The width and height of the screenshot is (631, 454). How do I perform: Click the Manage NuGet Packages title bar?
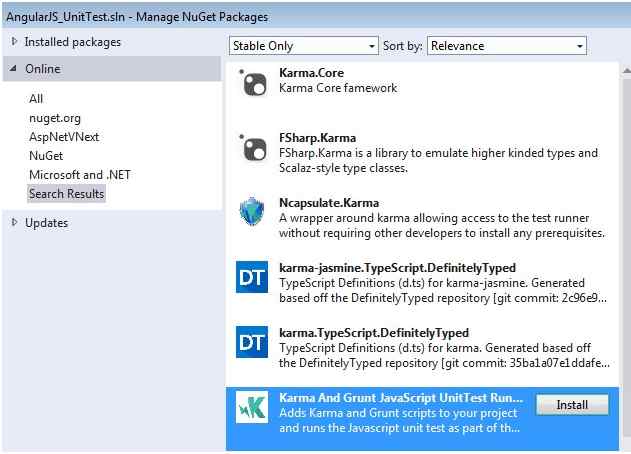(316, 17)
